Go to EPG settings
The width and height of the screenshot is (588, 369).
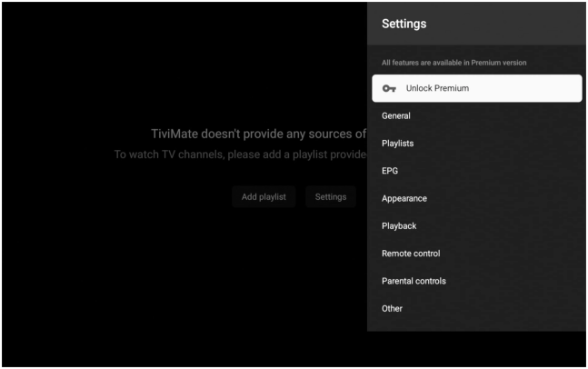click(390, 171)
